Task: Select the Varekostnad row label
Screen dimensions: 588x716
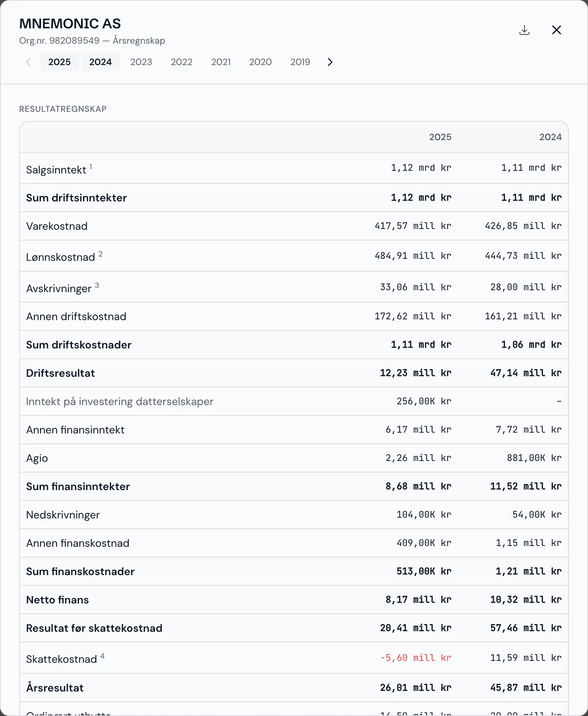Action: 57,226
